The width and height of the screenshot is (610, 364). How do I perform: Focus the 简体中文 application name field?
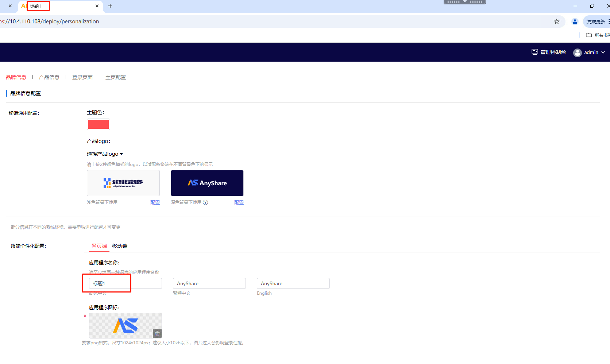click(x=126, y=283)
